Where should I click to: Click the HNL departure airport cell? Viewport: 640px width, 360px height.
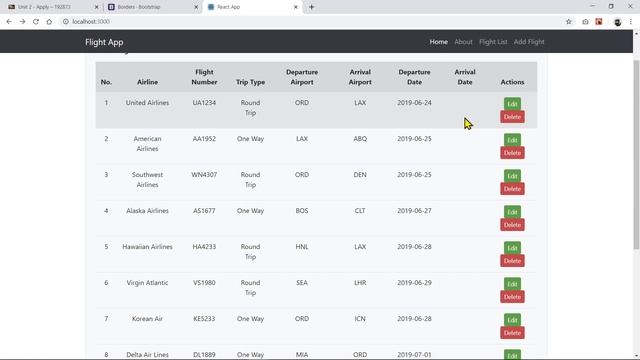[x=302, y=247]
